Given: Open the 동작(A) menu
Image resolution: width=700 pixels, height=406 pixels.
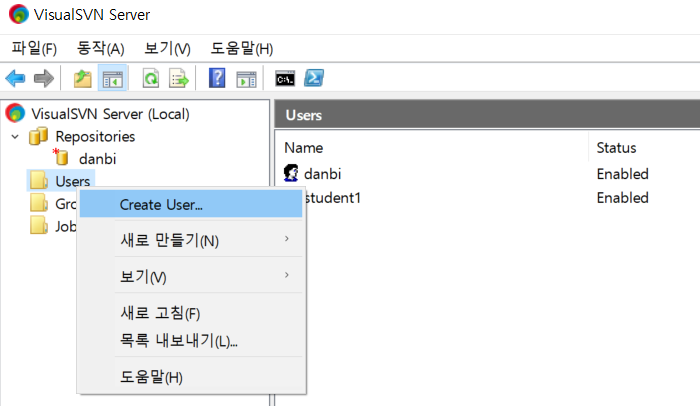Looking at the screenshot, I should [x=100, y=48].
